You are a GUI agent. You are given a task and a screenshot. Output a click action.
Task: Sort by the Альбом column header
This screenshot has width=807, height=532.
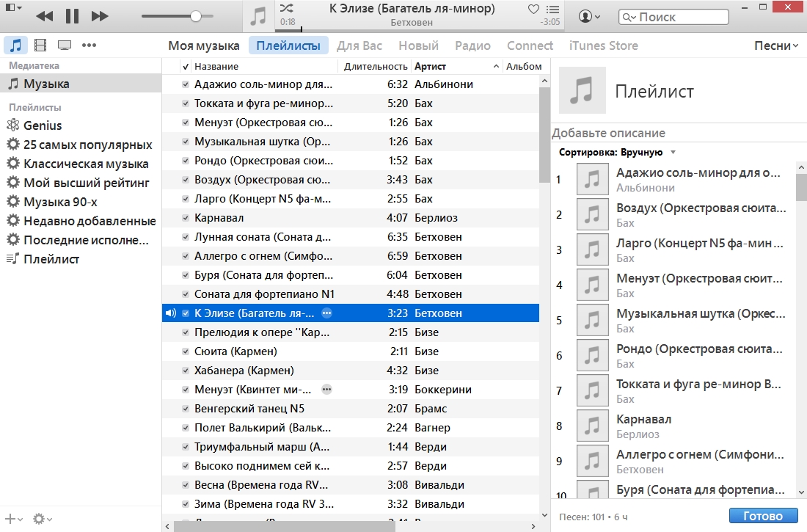point(524,67)
